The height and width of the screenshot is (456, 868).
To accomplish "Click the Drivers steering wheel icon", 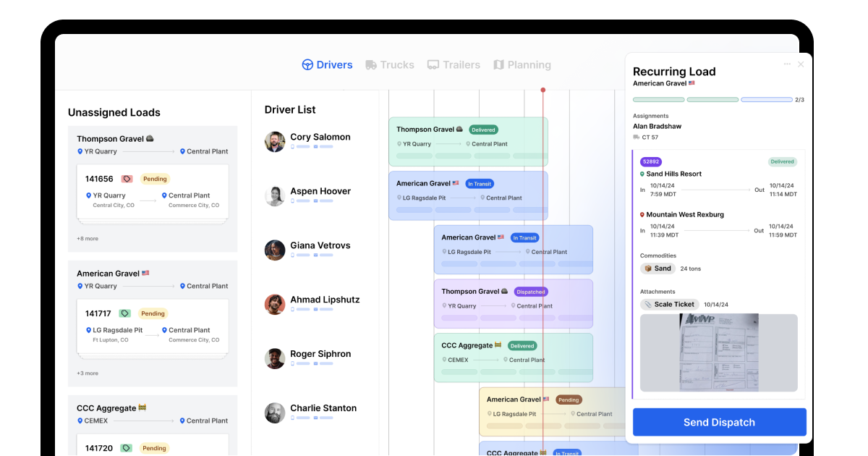I will tap(307, 64).
